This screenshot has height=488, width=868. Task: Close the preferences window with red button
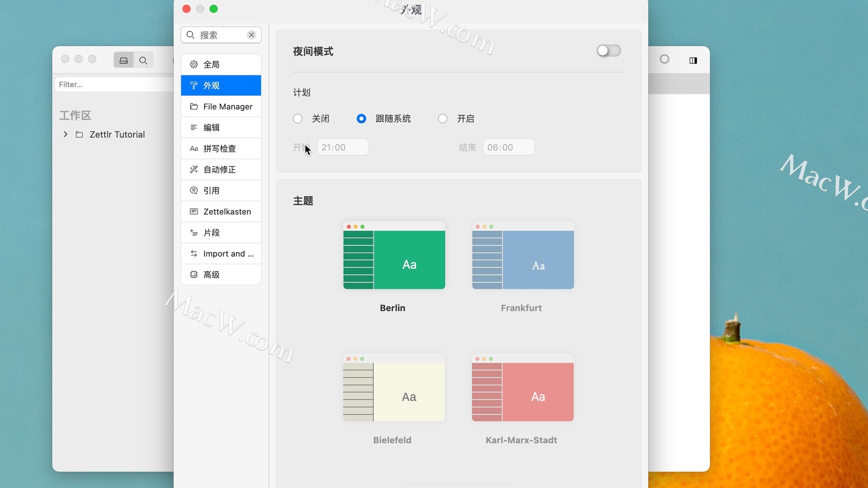(186, 9)
